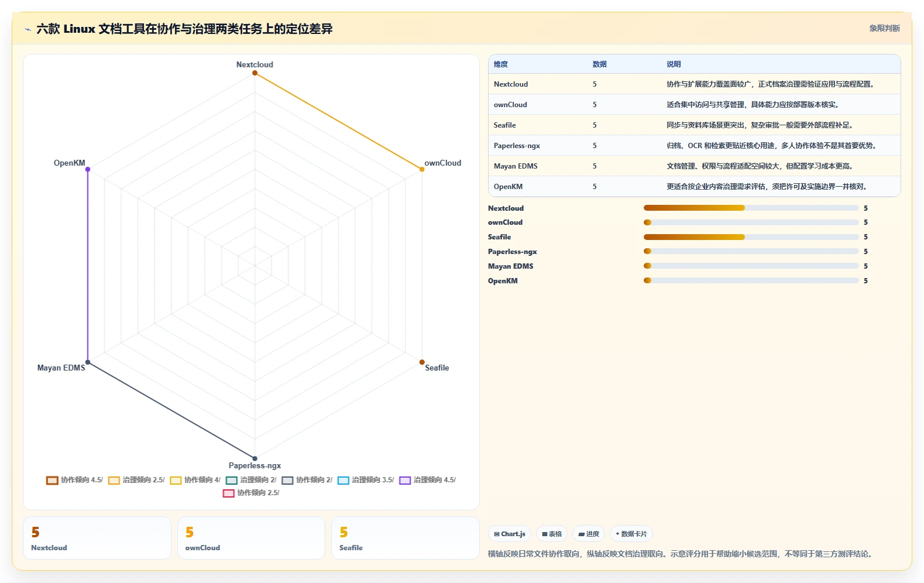
Task: Click the 象限判断 tag in the header
Action: click(x=884, y=28)
